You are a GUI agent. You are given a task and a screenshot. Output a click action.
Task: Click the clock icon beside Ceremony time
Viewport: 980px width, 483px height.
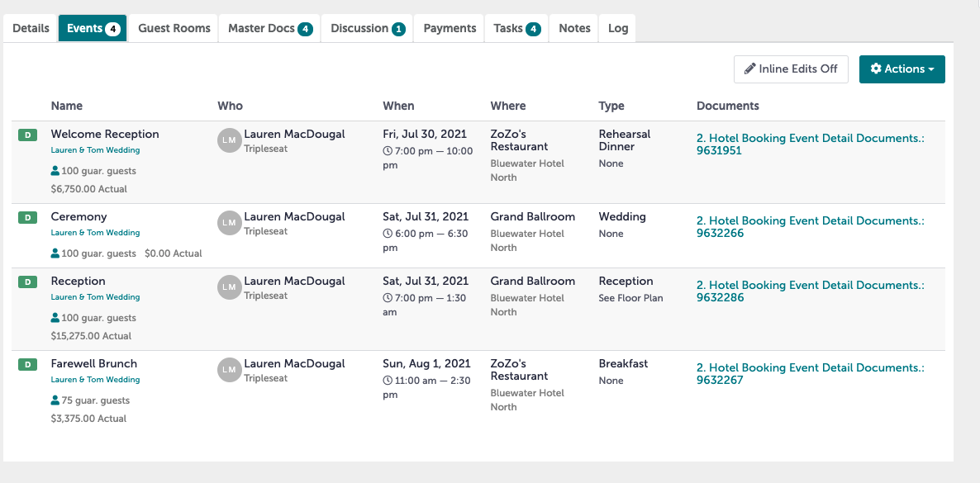click(388, 234)
